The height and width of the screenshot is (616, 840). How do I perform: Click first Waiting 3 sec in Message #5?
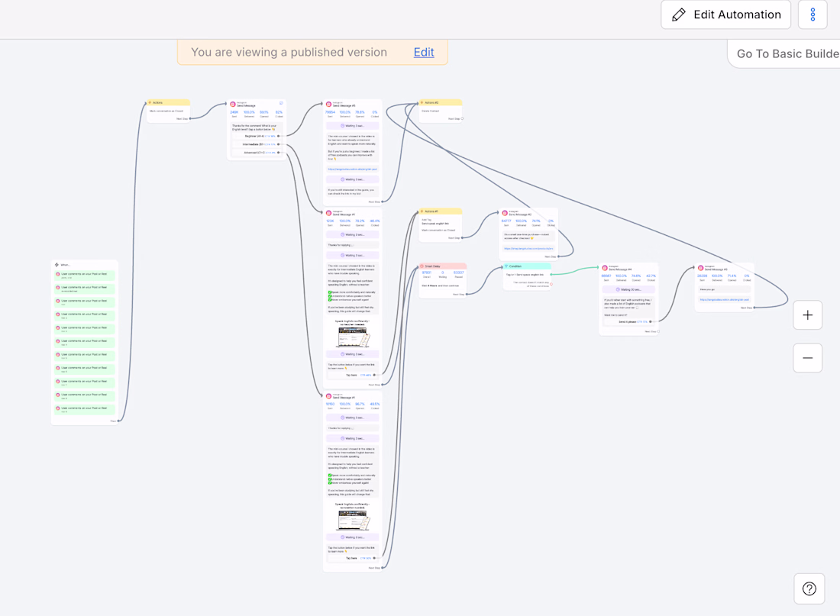[353, 126]
